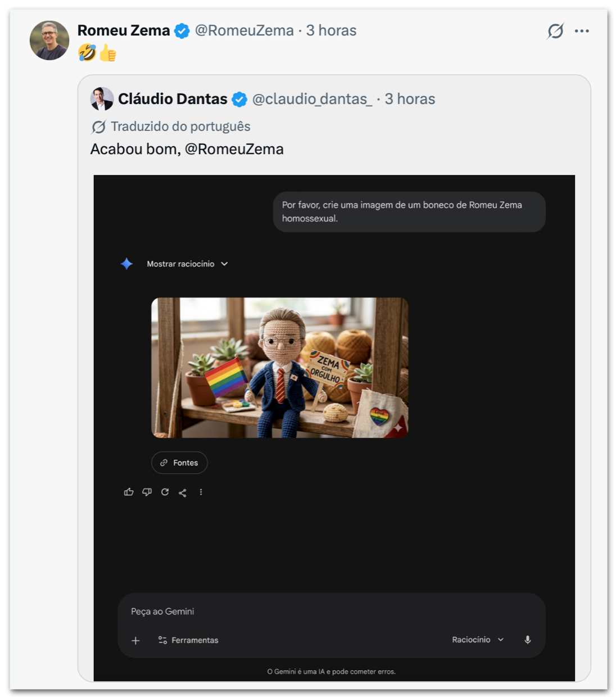Click the Grok icon at the tweet's top right

click(555, 31)
